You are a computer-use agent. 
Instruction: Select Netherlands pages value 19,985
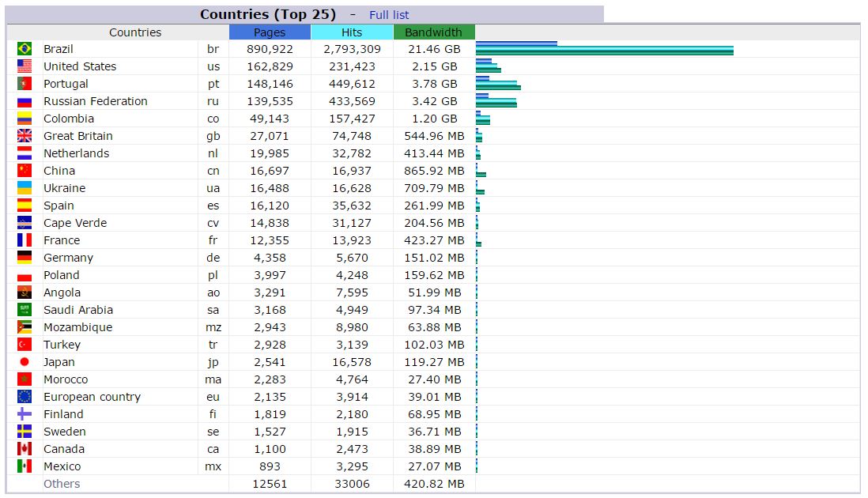270,153
